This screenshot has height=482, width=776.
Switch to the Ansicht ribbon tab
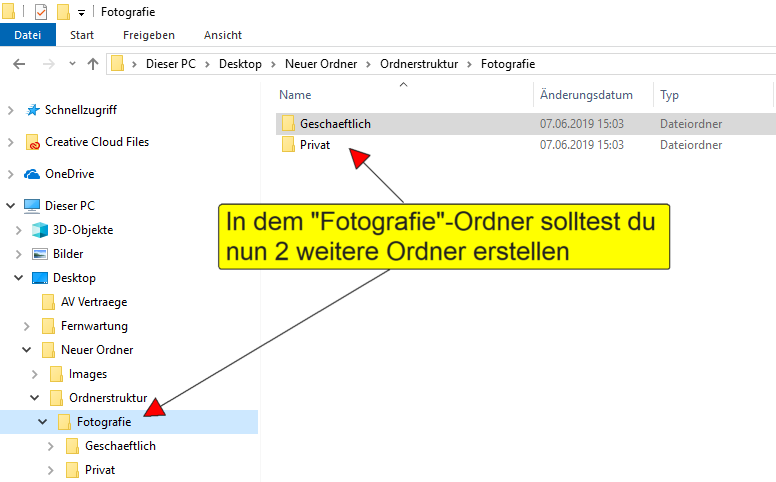(223, 35)
